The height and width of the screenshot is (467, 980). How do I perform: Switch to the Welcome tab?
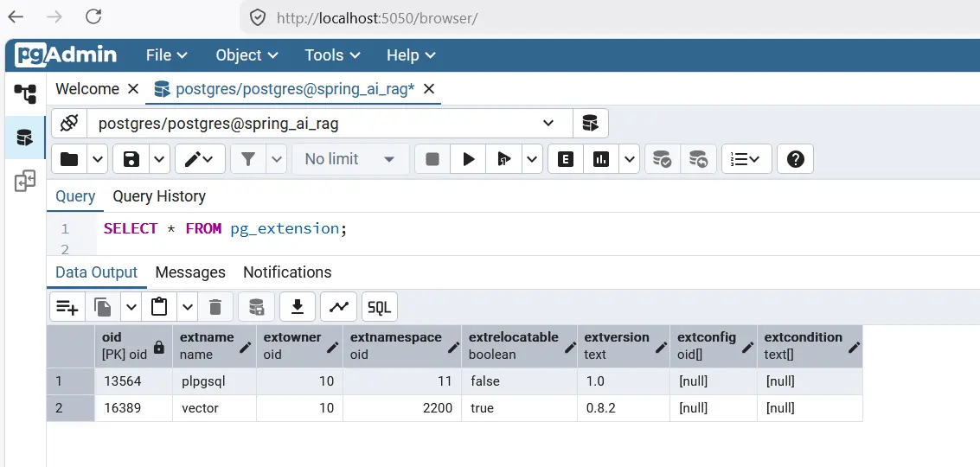86,89
